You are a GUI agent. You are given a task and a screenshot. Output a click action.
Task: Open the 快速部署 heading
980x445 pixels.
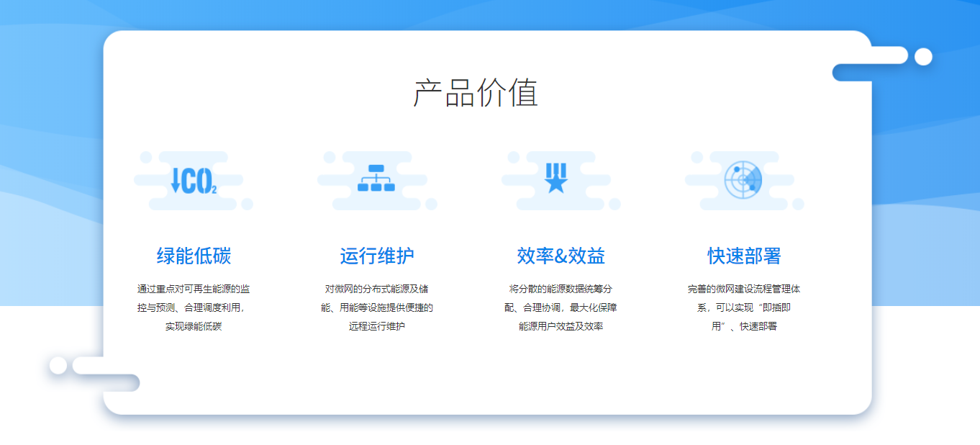point(744,256)
